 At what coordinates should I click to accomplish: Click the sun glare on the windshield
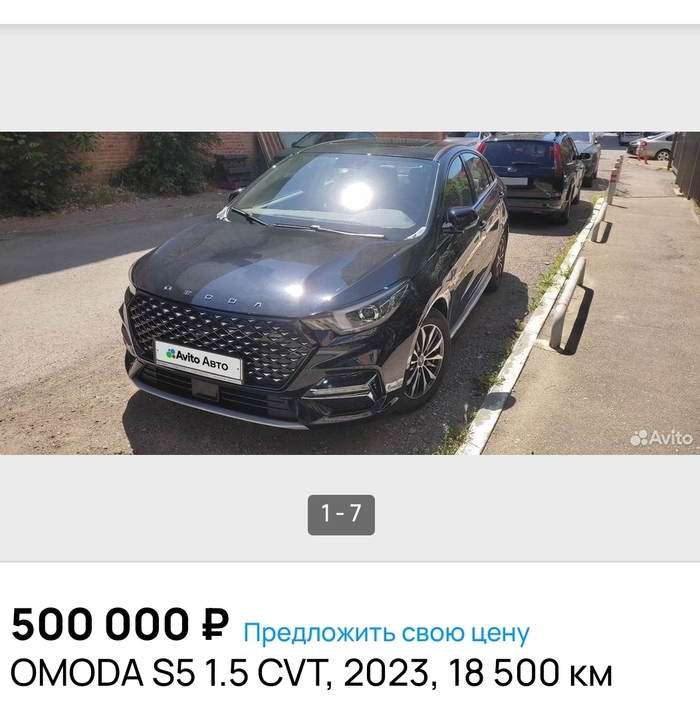click(356, 195)
